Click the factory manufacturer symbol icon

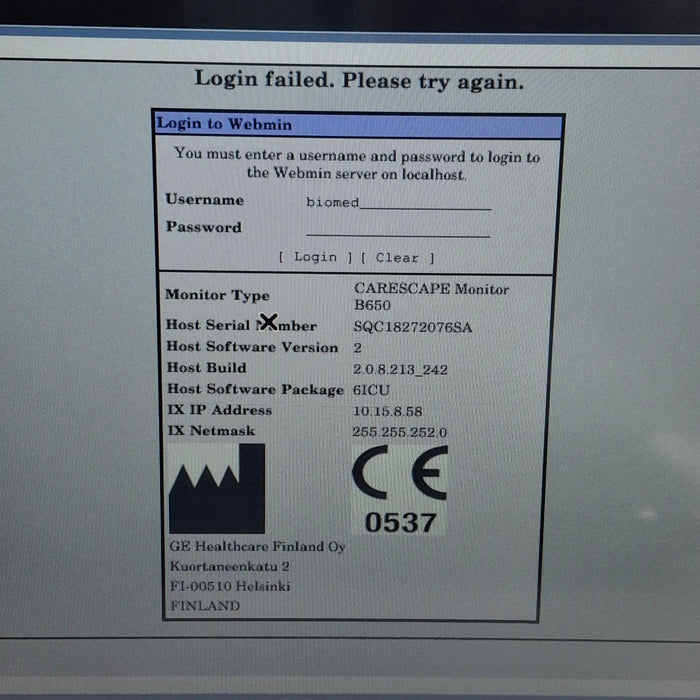coord(216,488)
